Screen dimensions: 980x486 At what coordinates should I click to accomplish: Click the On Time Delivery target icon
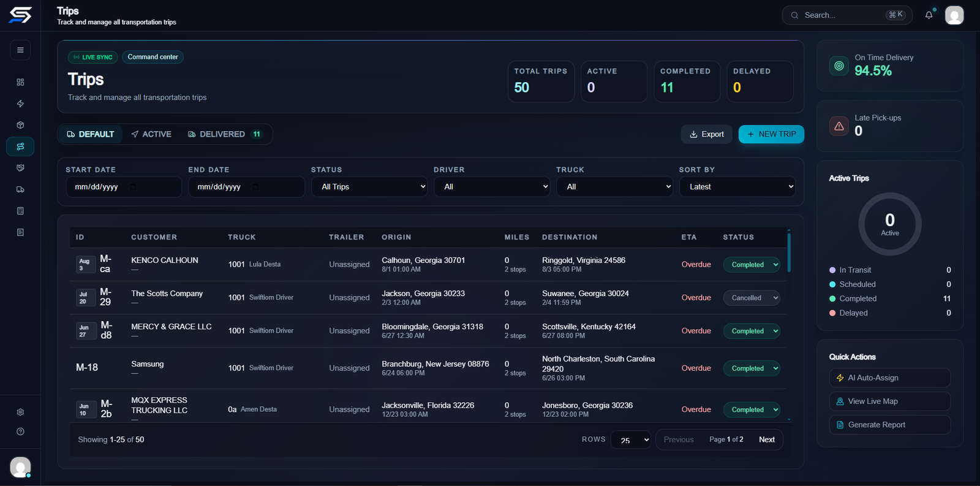839,66
